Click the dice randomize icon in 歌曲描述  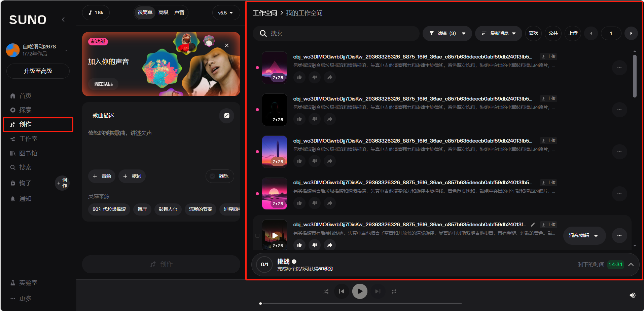[x=226, y=116]
